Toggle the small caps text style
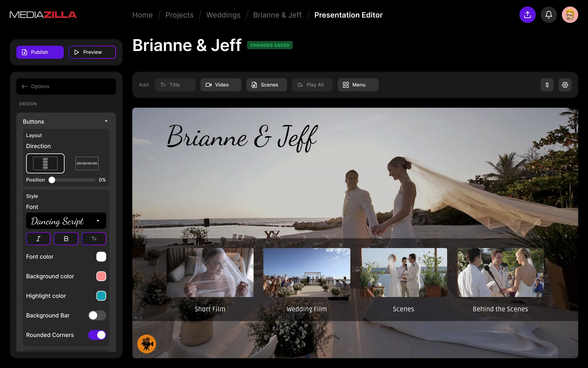Image resolution: width=588 pixels, height=368 pixels. (94, 239)
